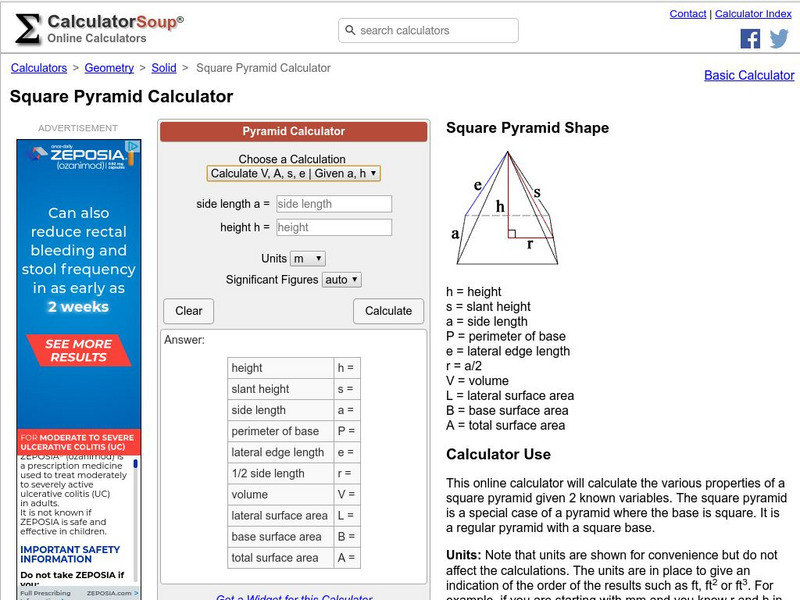Click the Calculate button
This screenshot has height=600, width=800.
388,311
